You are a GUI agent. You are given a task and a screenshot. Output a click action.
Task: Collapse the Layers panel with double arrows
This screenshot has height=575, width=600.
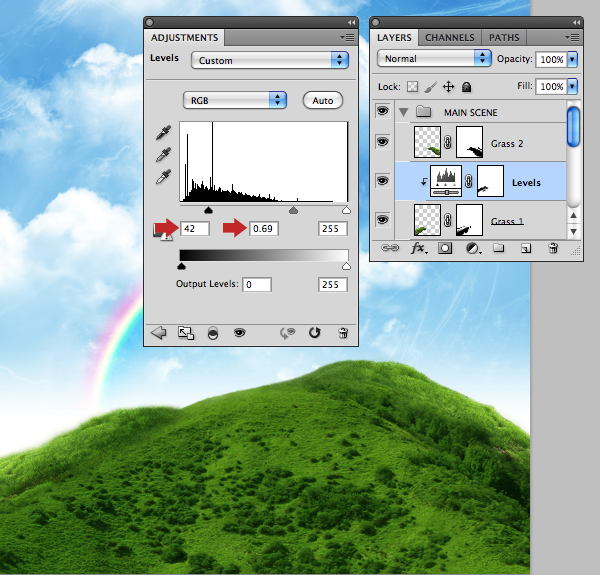click(x=576, y=23)
